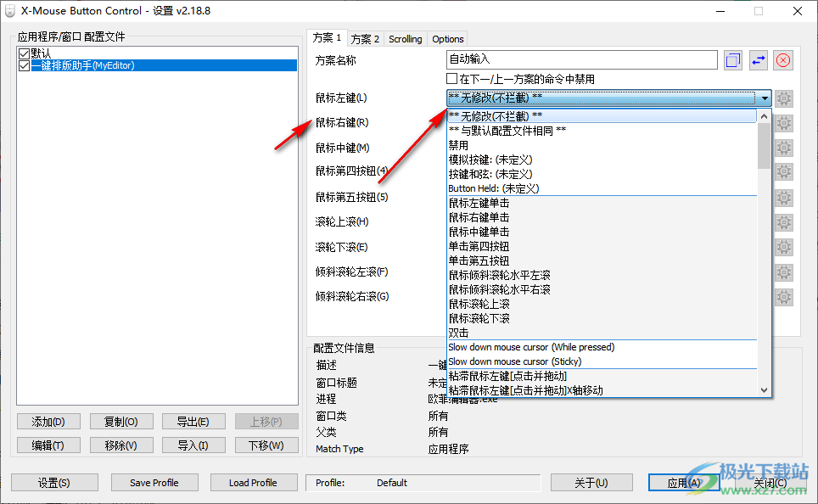Viewport: 818px width, 504px height.
Task: Open the Scrolling tab
Action: pyautogui.click(x=406, y=39)
